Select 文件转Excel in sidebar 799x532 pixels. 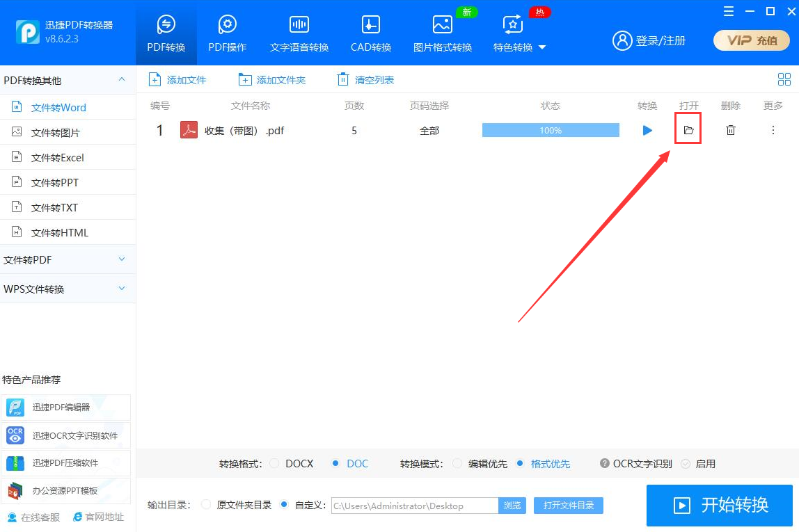coord(68,157)
